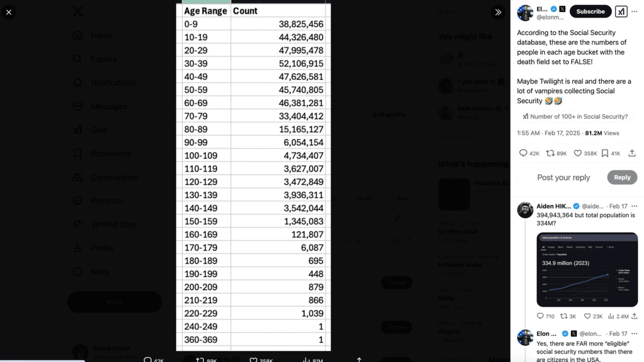Open Aiden HIK's profile avatar
Screen dimensions: 644x362
(x=525, y=210)
